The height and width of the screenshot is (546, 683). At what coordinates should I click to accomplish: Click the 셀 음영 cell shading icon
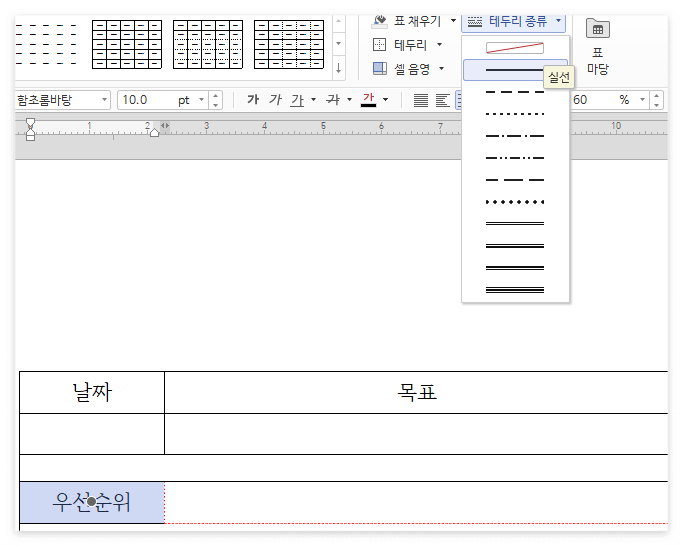(x=379, y=68)
